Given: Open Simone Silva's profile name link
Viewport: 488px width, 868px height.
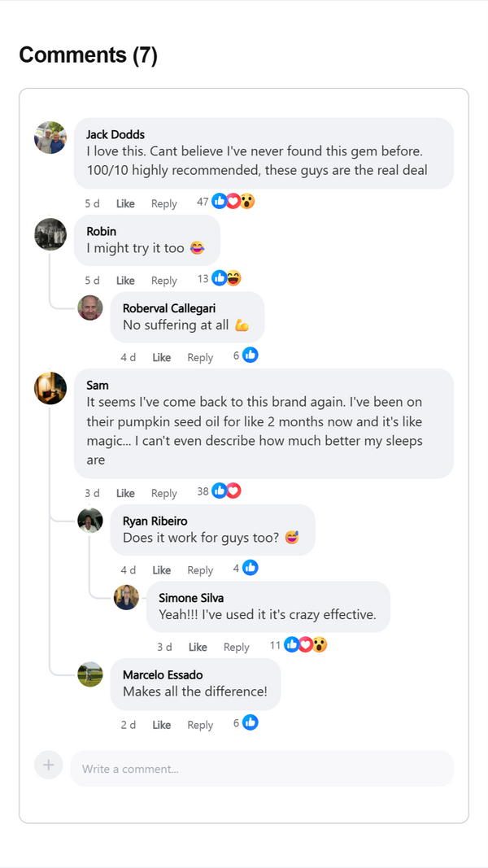Looking at the screenshot, I should 191,598.
